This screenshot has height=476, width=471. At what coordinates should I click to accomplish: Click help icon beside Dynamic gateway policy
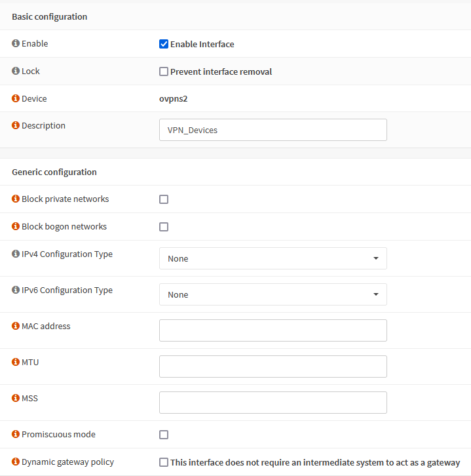tap(16, 462)
